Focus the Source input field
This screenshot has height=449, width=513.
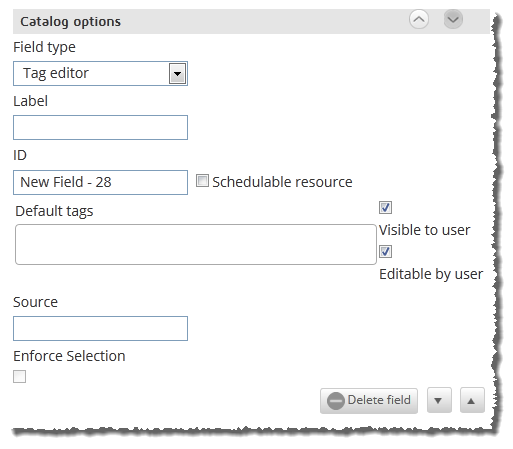pyautogui.click(x=100, y=328)
